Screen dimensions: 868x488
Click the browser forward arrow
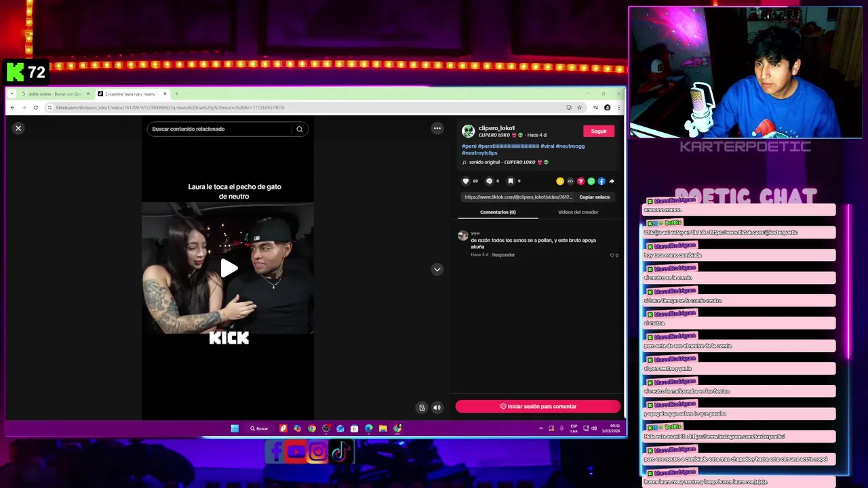(24, 107)
